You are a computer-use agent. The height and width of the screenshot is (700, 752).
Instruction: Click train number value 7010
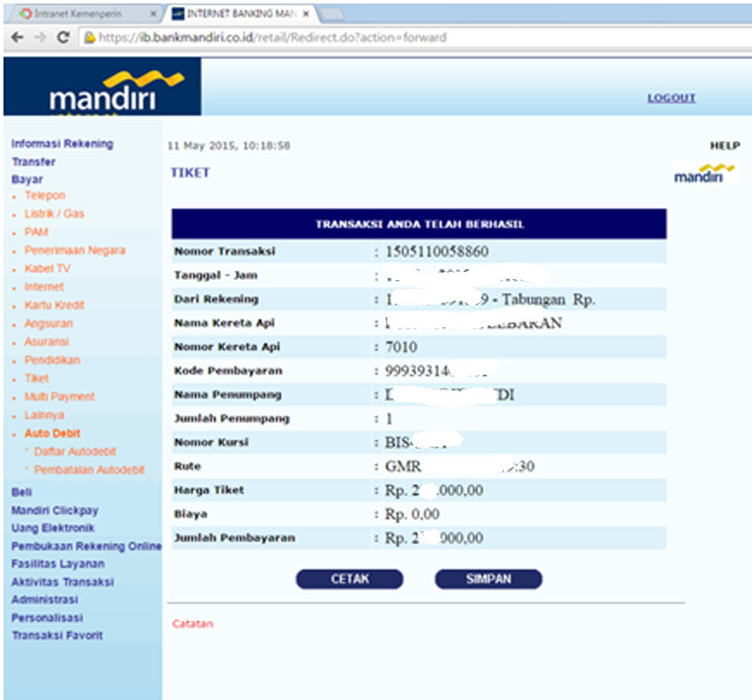pos(401,347)
